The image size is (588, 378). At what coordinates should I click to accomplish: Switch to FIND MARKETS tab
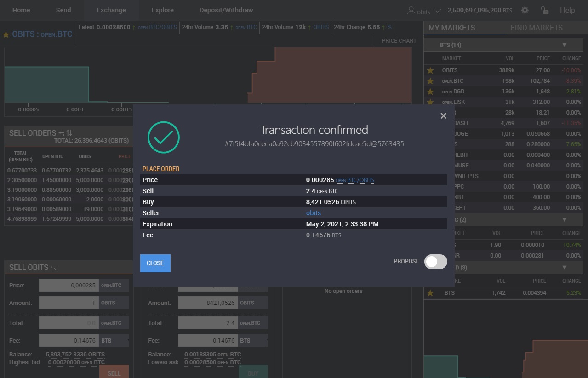[537, 28]
